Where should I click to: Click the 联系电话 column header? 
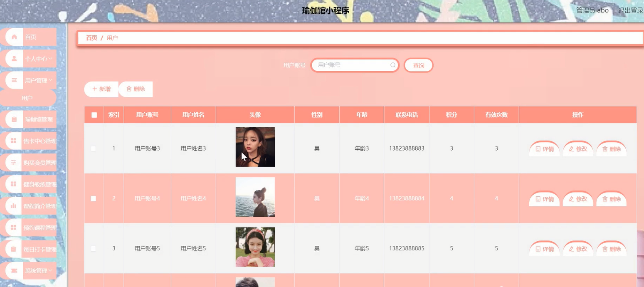[407, 115]
